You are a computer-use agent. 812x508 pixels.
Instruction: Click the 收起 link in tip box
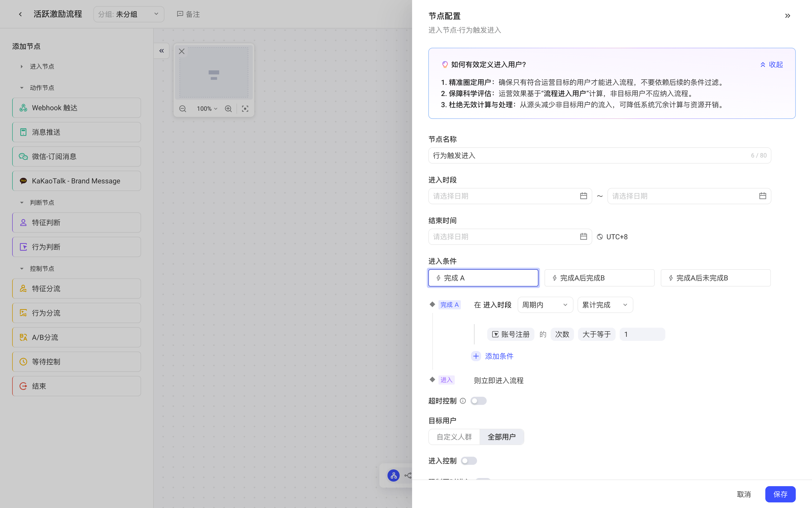tap(771, 65)
